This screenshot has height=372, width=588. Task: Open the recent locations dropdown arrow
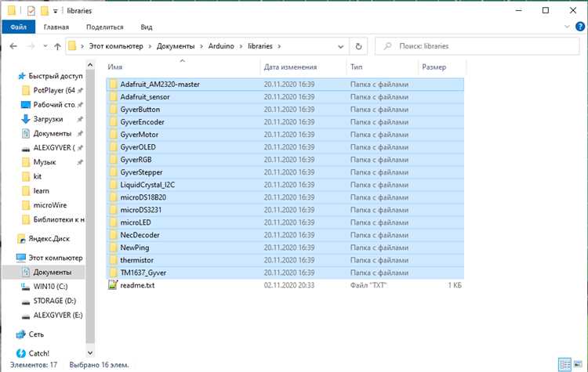click(x=45, y=46)
